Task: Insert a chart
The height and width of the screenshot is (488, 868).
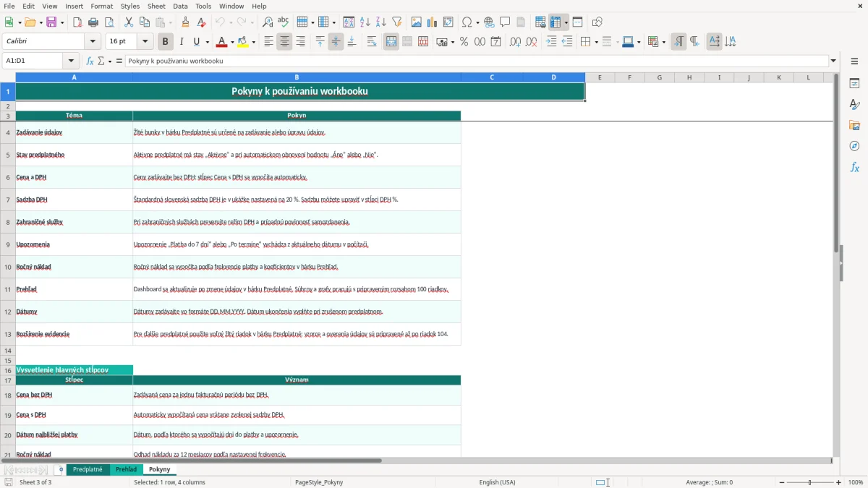Action: (x=433, y=22)
